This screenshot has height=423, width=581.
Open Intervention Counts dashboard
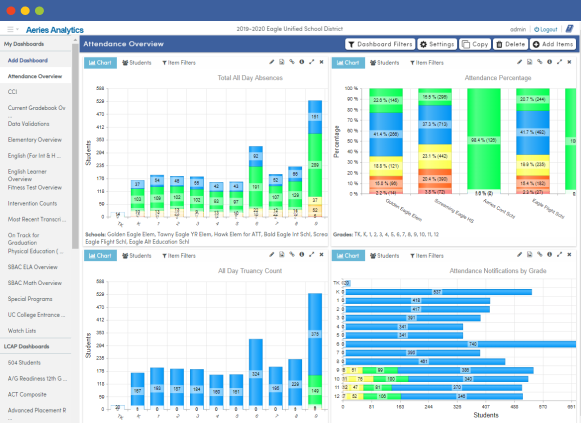[33, 203]
